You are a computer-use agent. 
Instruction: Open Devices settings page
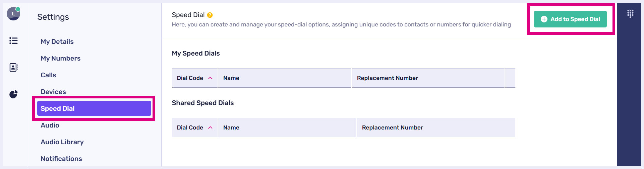pos(53,92)
